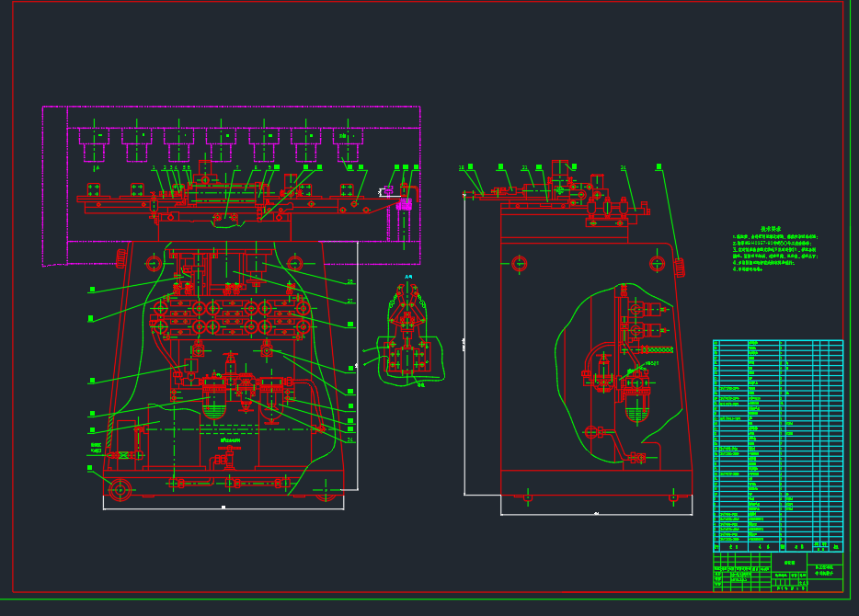Click right lifting hole circle on side view
The image size is (859, 616).
657,264
